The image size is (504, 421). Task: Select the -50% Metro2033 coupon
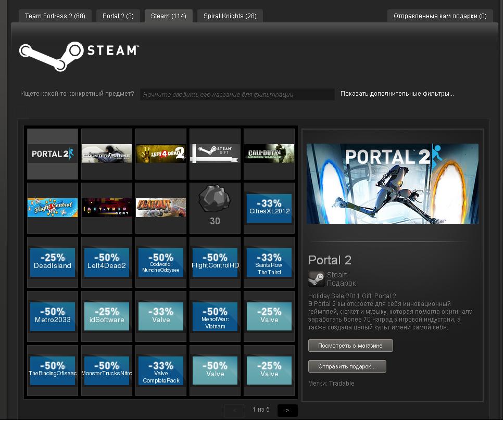pos(53,316)
